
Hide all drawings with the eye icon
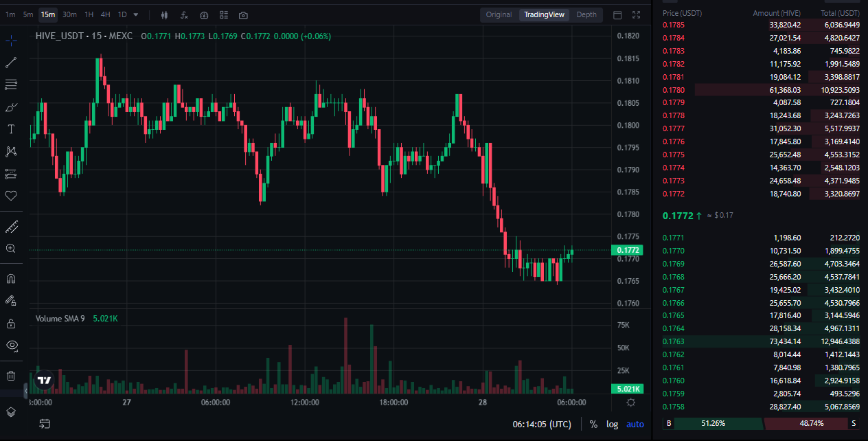11,345
